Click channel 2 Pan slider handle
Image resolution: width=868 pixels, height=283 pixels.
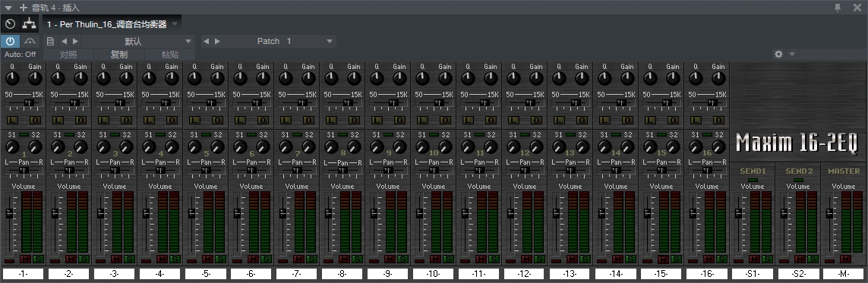(69, 171)
